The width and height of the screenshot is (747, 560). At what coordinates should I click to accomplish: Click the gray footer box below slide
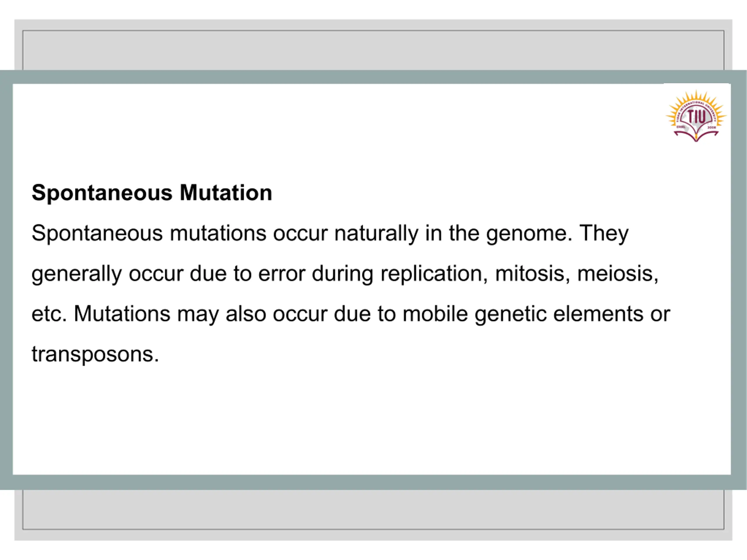click(373, 509)
